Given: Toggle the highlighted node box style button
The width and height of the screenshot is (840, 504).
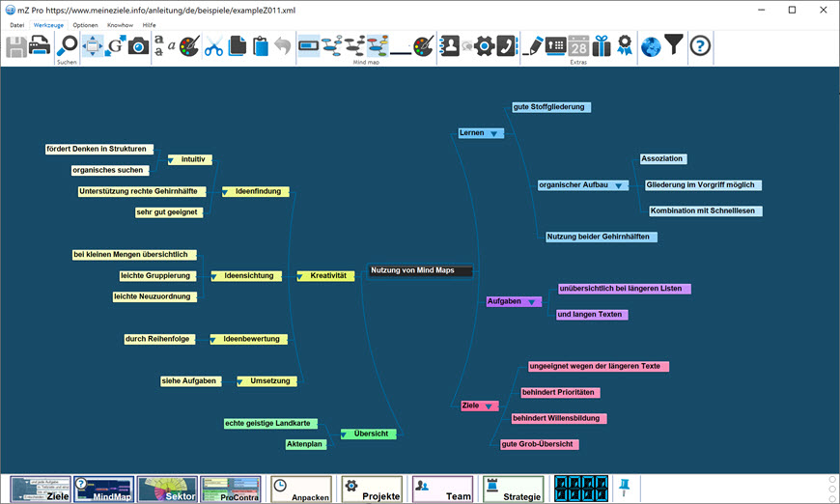Looking at the screenshot, I should (309, 45).
